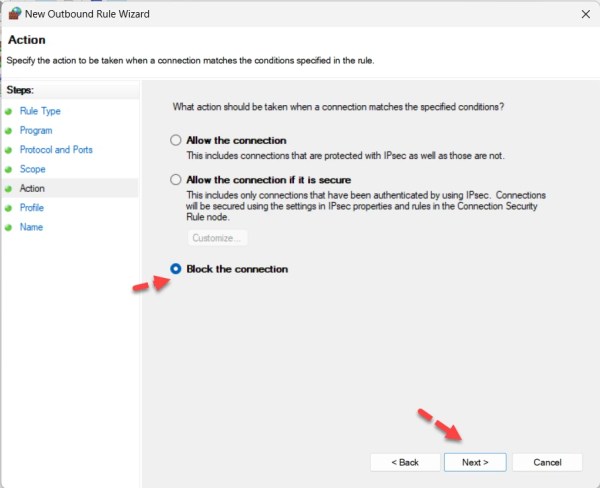600x488 pixels.
Task: Open the Profile step
Action: 32,208
